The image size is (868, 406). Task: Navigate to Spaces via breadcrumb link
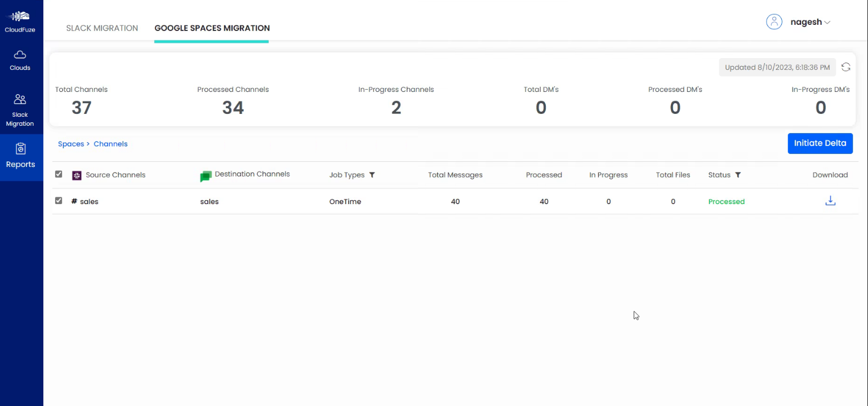pyautogui.click(x=71, y=144)
